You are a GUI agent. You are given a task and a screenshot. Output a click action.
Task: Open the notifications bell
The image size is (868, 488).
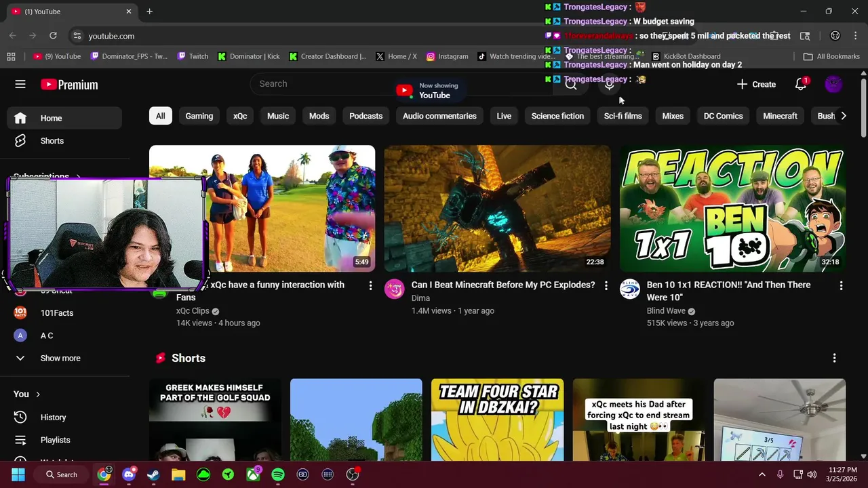pyautogui.click(x=801, y=84)
